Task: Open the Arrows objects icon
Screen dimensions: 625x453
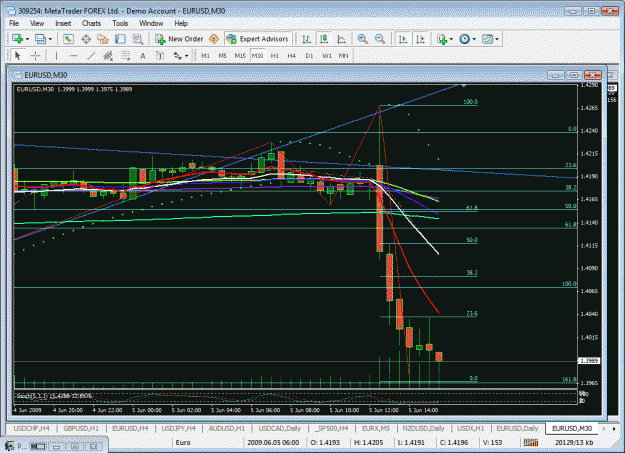Action: 177,55
